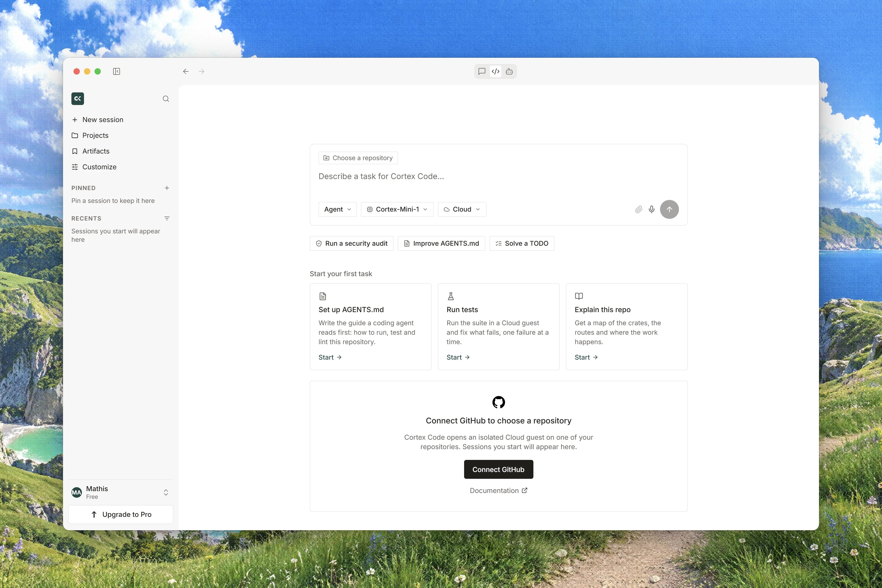Viewport: 882px width, 588px height.
Task: Open the Cortex-Mini-1 model dropdown
Action: point(397,209)
